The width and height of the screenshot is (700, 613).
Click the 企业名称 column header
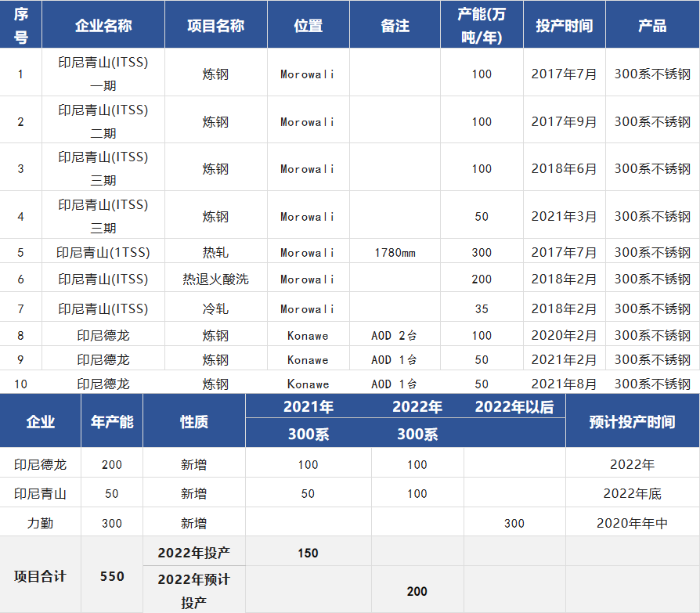pyautogui.click(x=103, y=26)
